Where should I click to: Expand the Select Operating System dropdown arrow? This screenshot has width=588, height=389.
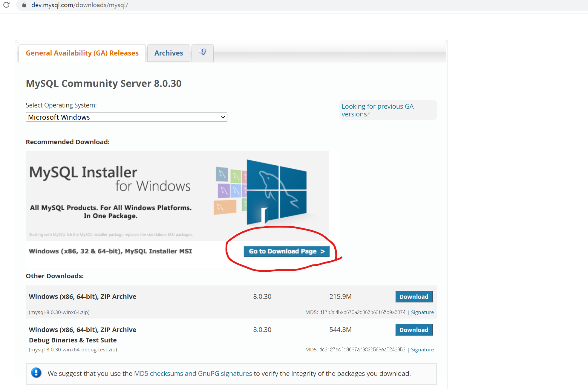[223, 117]
